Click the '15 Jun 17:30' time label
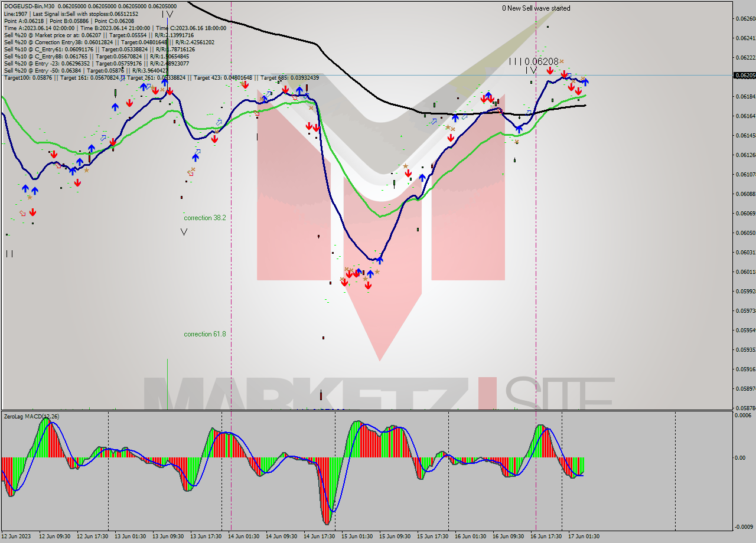The image size is (756, 543). 432,537
